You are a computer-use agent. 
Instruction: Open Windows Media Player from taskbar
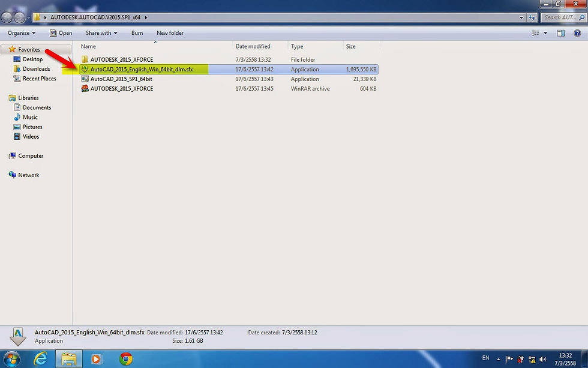[x=97, y=359]
